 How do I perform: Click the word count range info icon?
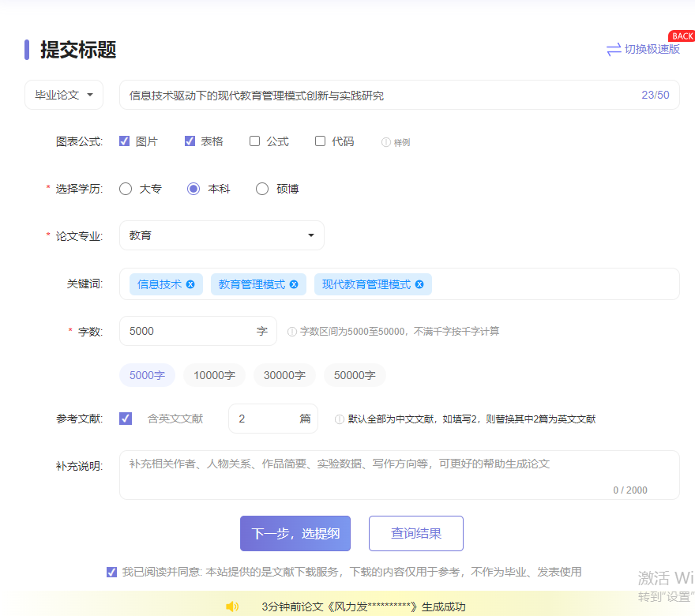292,332
